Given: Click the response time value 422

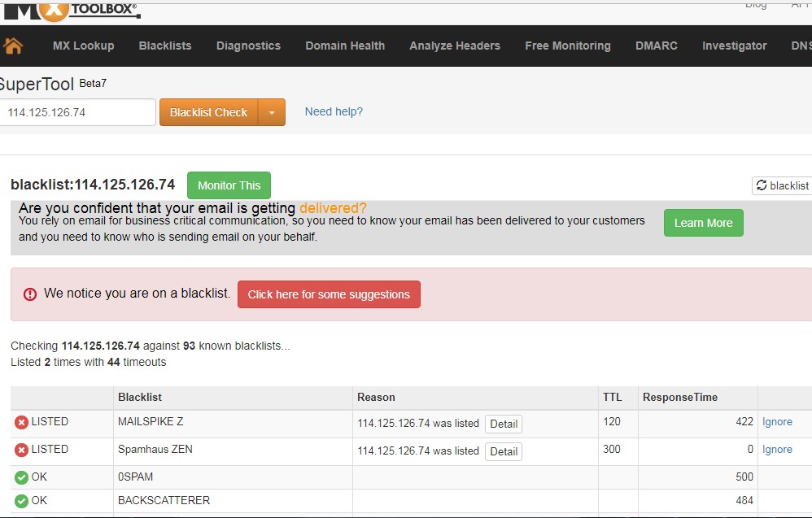Looking at the screenshot, I should point(744,422).
